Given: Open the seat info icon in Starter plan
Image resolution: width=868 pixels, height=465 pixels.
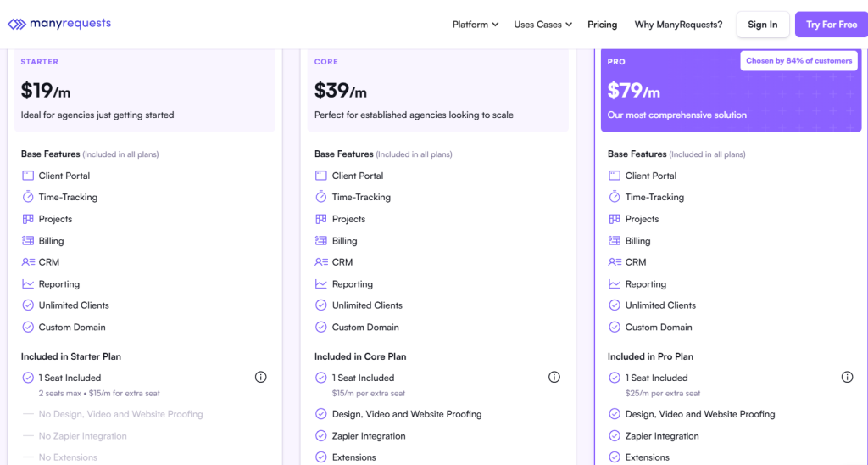Looking at the screenshot, I should point(261,378).
